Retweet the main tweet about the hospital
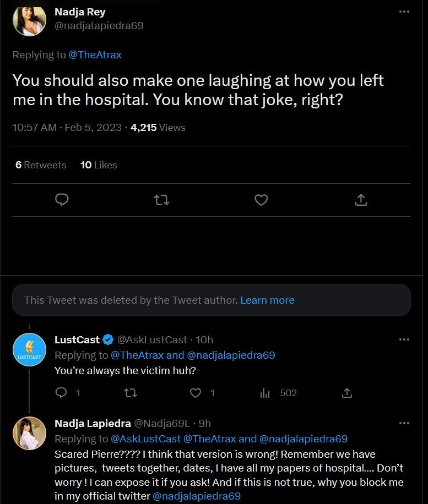This screenshot has height=504, width=428. 161,200
